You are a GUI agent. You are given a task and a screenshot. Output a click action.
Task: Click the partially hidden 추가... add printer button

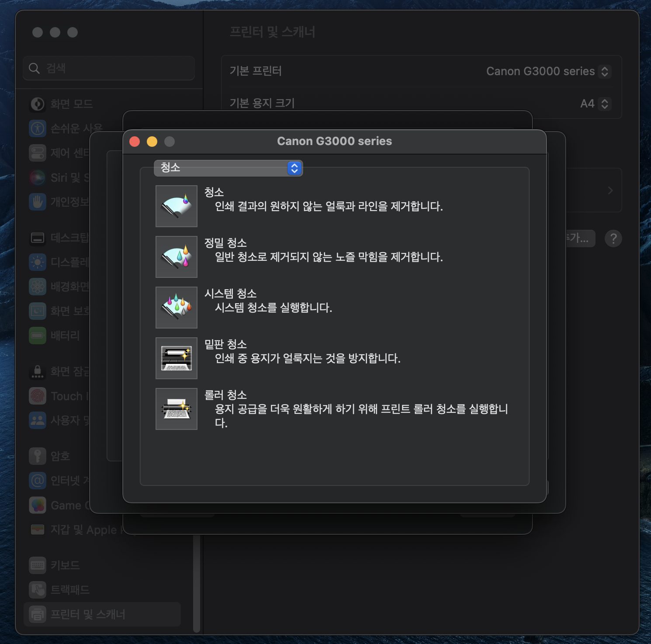coord(581,239)
